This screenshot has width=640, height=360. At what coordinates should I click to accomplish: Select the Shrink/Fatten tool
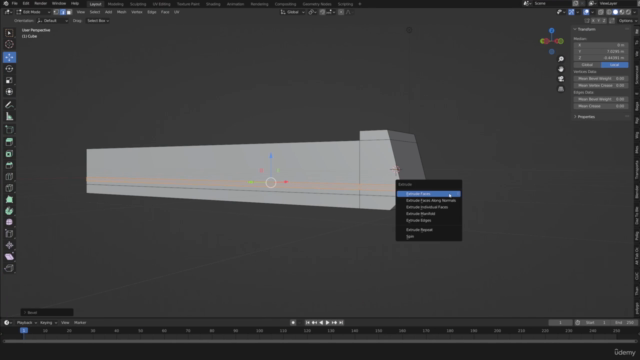(9, 245)
